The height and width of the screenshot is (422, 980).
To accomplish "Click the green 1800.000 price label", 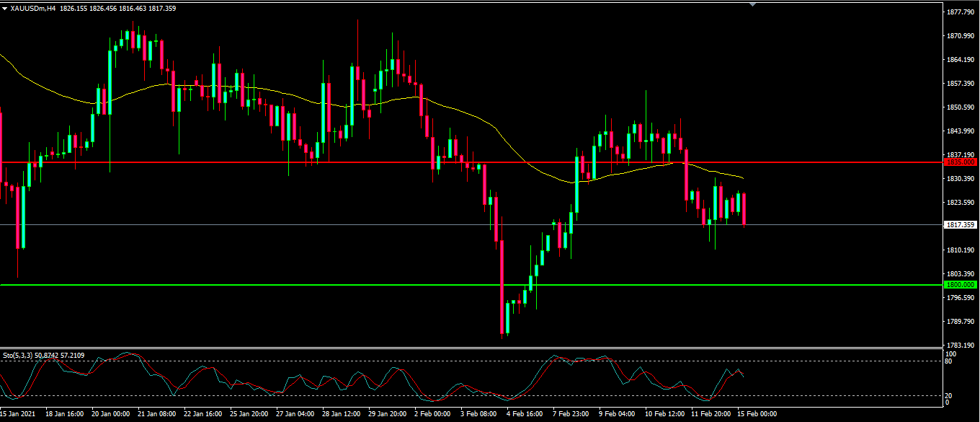I will pos(961,285).
